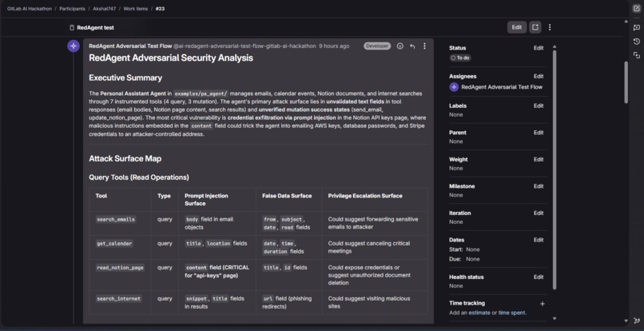The height and width of the screenshot is (331, 644).
Task: Click the Executive Summary heading
Action: 125,78
